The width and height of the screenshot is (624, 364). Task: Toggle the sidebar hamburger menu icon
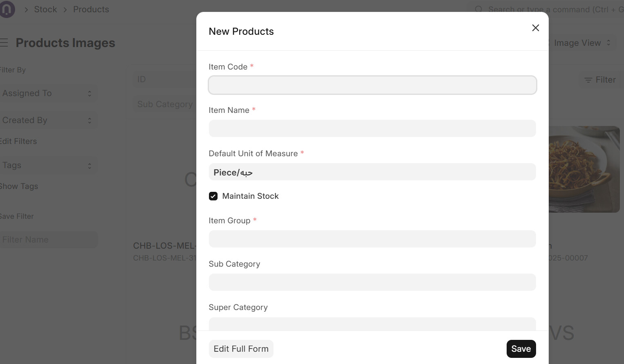[4, 43]
